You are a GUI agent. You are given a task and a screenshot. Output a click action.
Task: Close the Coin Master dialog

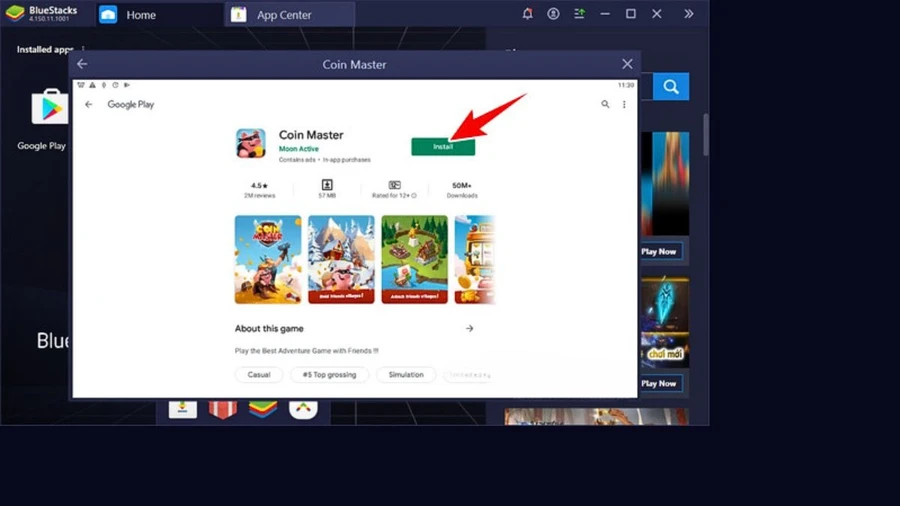coord(627,64)
